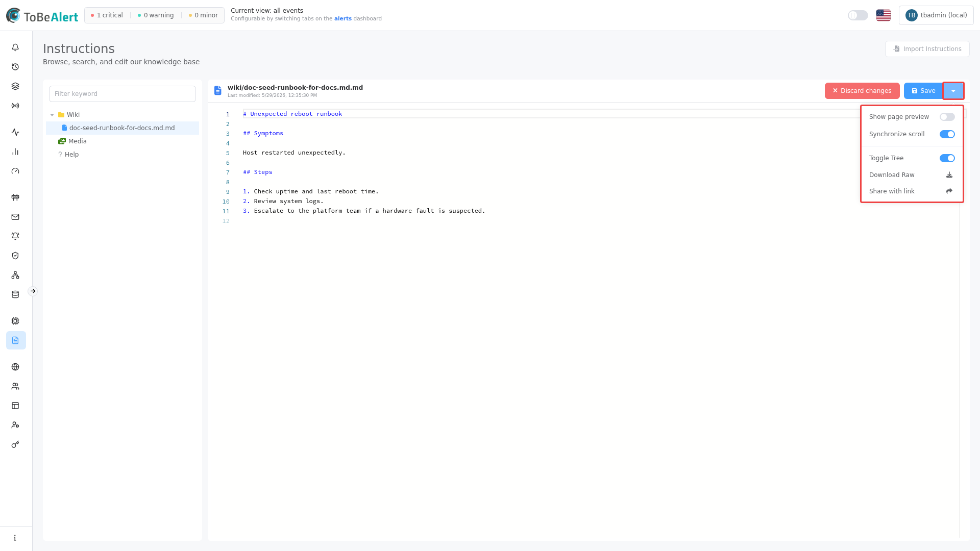
Task: Save the document with Save button
Action: pyautogui.click(x=923, y=91)
